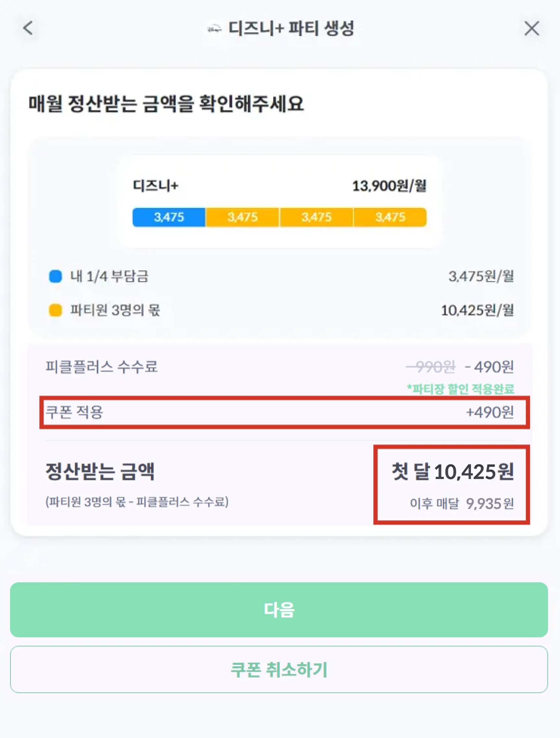Click the Disney+ logo in the header
This screenshot has height=738, width=560.
coord(214,29)
